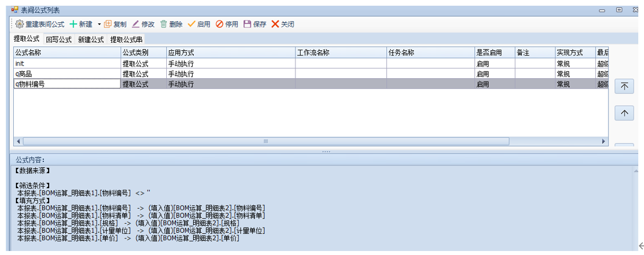This screenshot has width=644, height=255.
Task: Open the 提取公式串 tab
Action: 126,39
